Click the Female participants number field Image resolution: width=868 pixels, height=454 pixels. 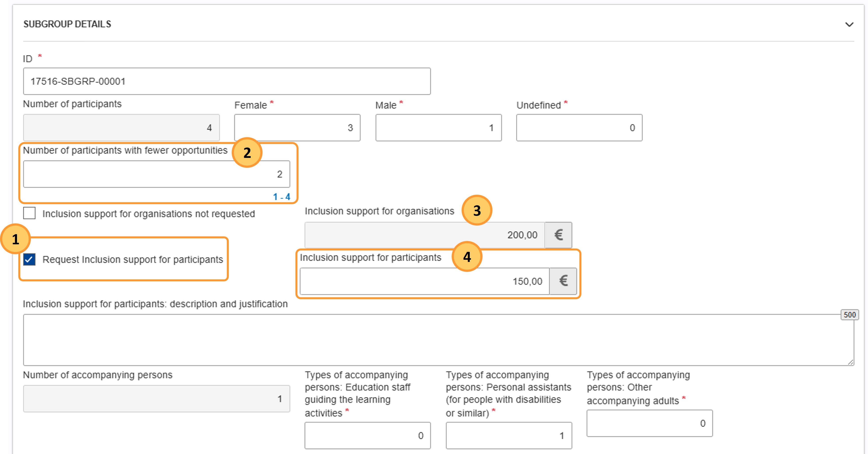pyautogui.click(x=297, y=128)
